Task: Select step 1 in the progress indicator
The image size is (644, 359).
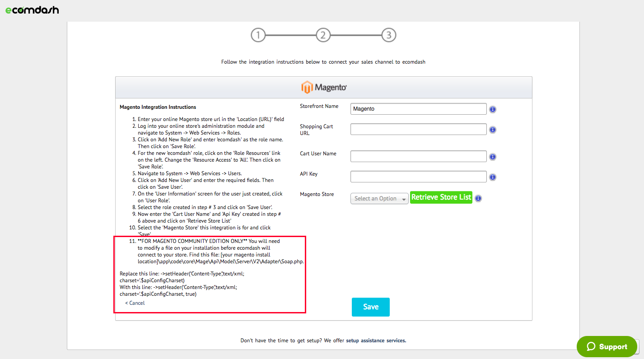Action: click(258, 35)
